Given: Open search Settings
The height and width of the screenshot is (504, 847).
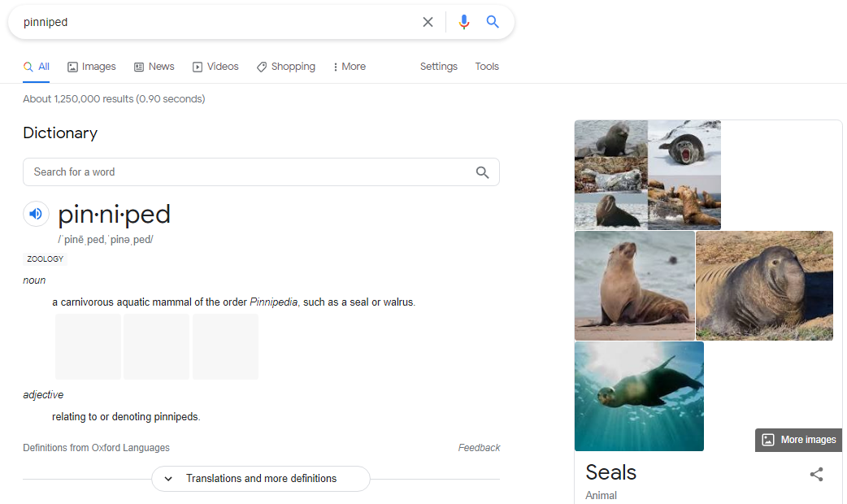Looking at the screenshot, I should 438,67.
